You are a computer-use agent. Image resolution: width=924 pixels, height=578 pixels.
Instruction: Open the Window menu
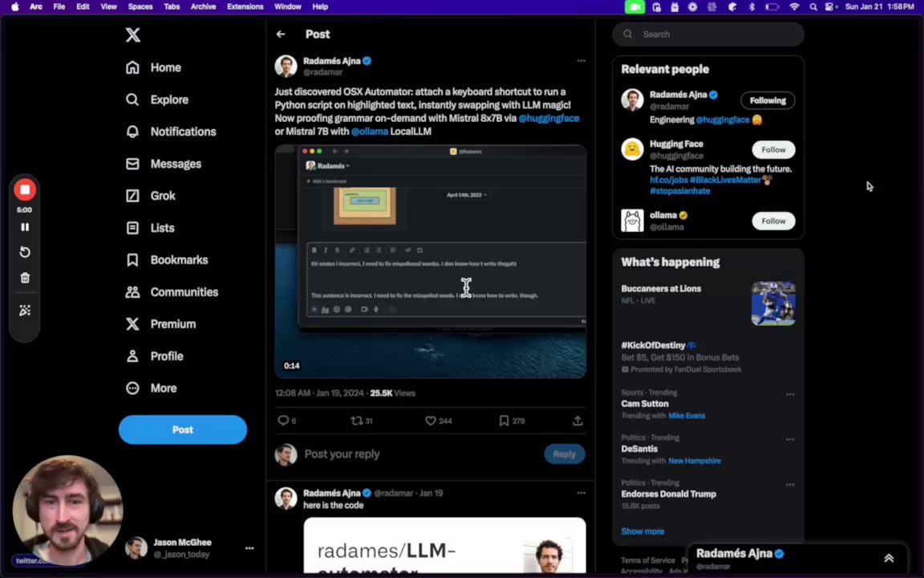click(288, 6)
